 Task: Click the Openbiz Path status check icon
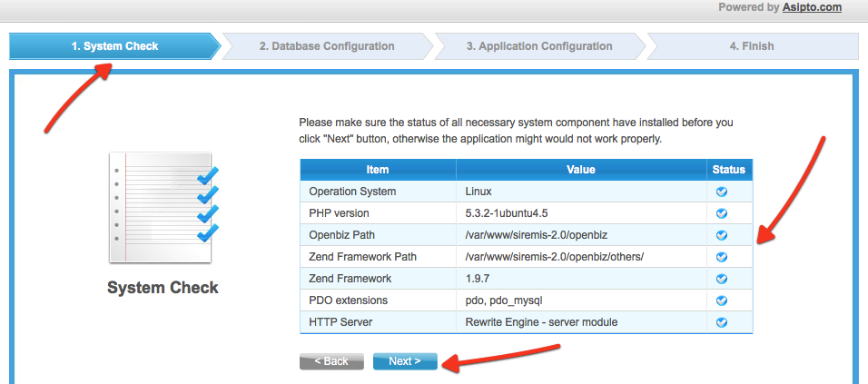point(722,235)
